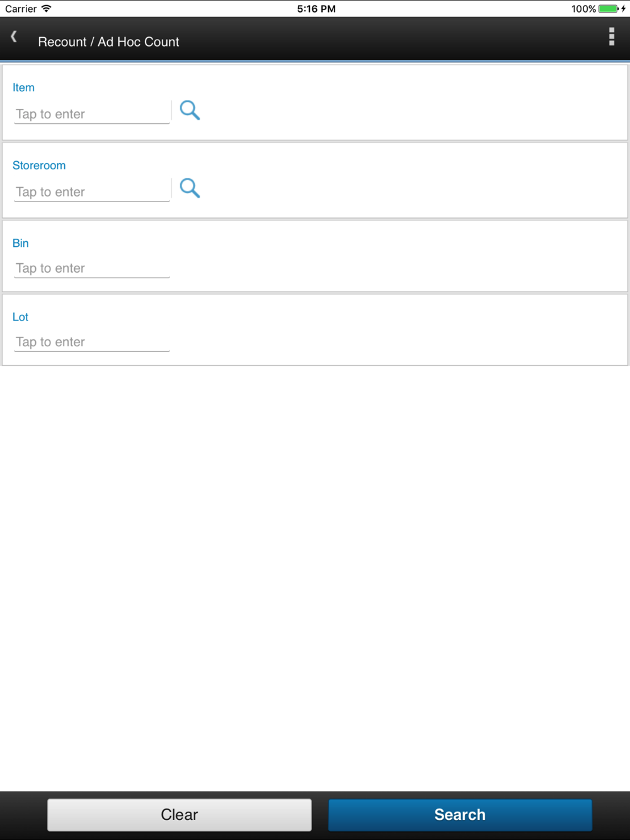Click the Search button
Screen dimensions: 630x840
click(x=460, y=815)
